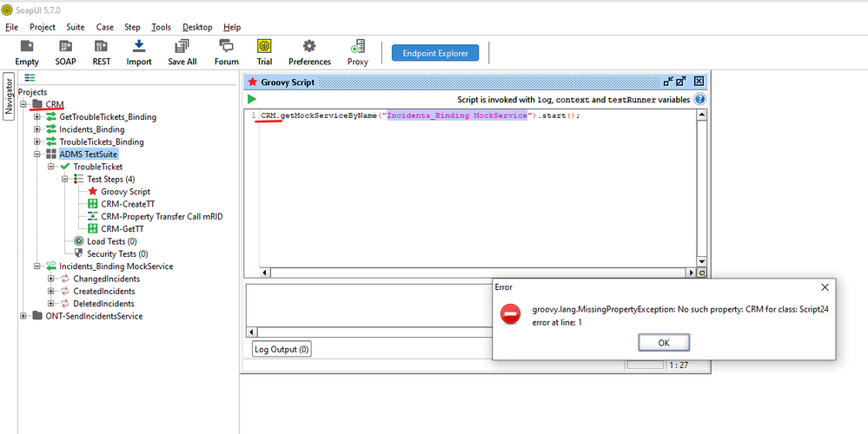Image resolution: width=868 pixels, height=434 pixels.
Task: Open the File menu
Action: (11, 27)
